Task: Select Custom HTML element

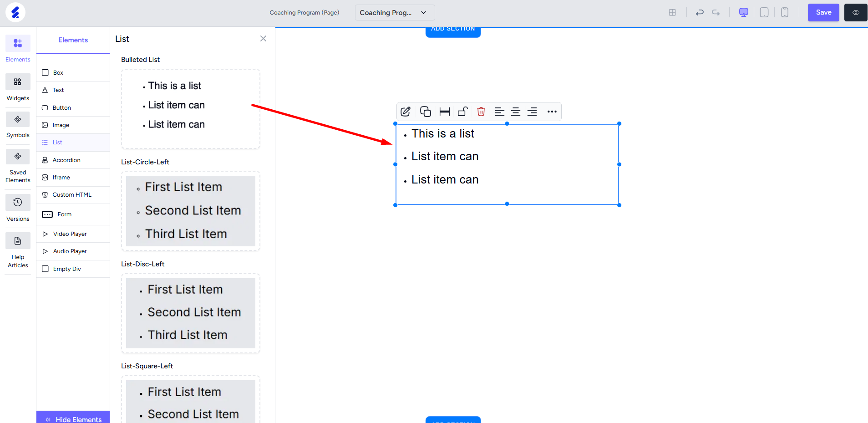Action: tap(73, 195)
